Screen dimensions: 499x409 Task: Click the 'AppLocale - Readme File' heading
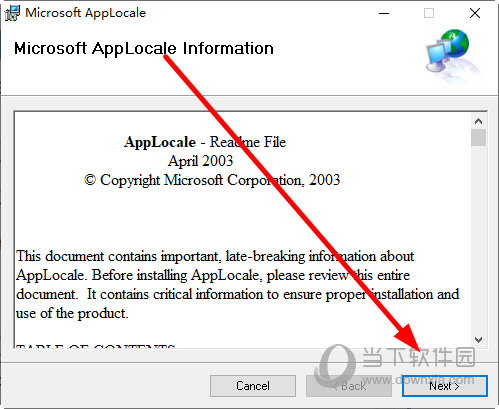pyautogui.click(x=205, y=142)
